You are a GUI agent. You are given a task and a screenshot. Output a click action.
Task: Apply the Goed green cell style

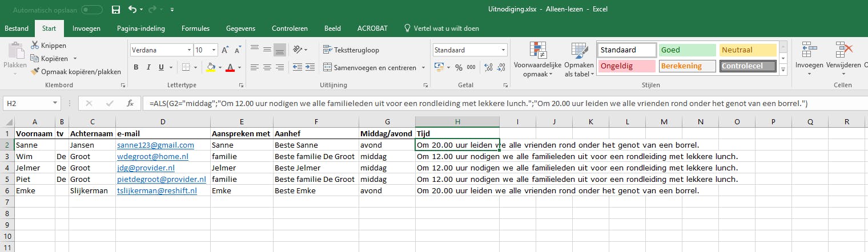tap(687, 50)
